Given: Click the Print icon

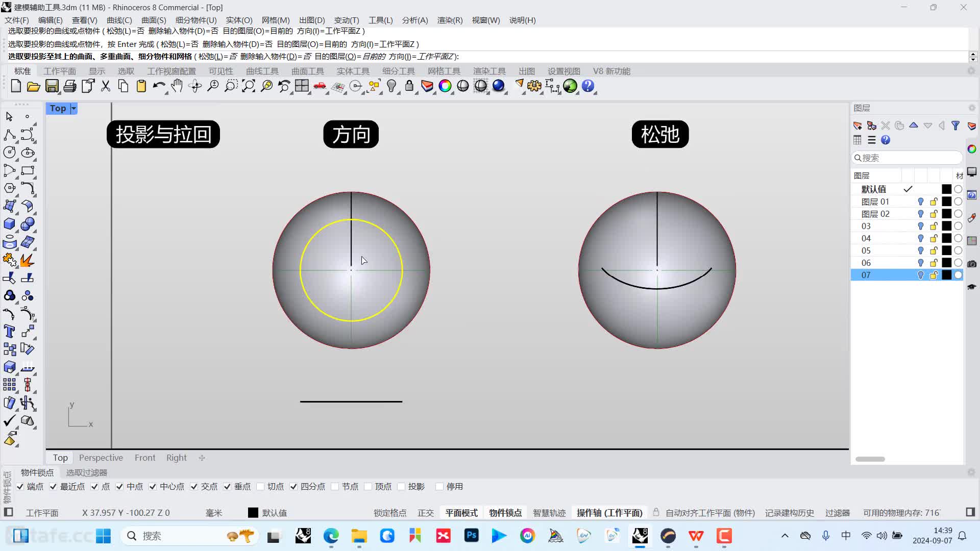Looking at the screenshot, I should coord(69,86).
